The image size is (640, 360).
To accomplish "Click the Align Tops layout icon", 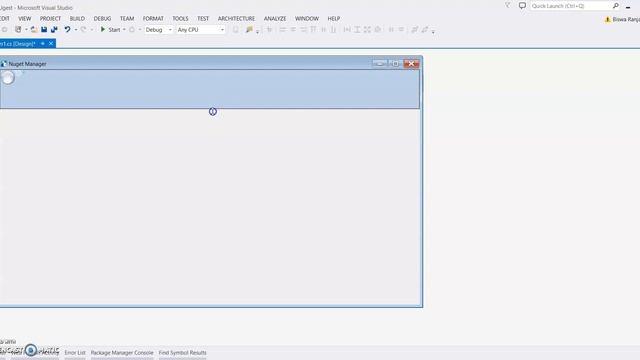I will (313, 29).
